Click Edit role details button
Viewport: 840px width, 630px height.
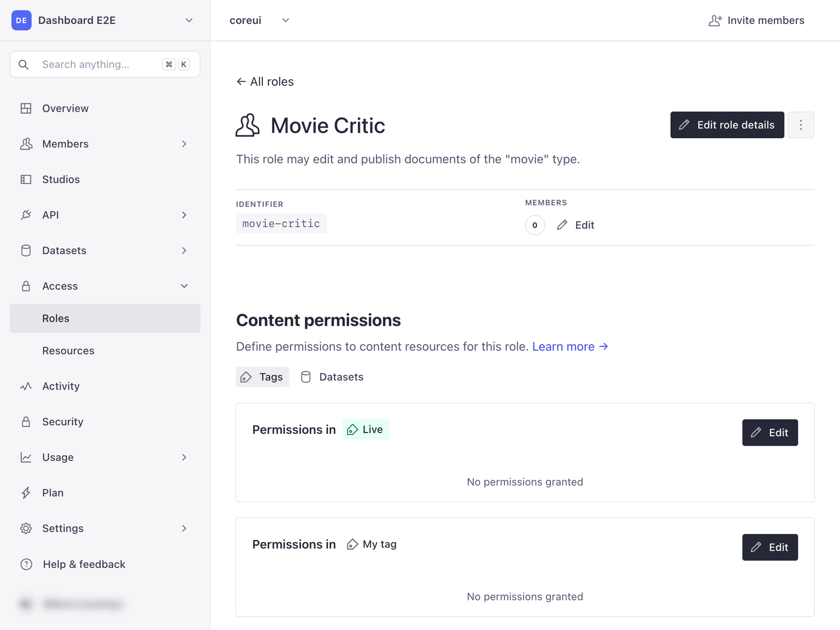tap(727, 125)
